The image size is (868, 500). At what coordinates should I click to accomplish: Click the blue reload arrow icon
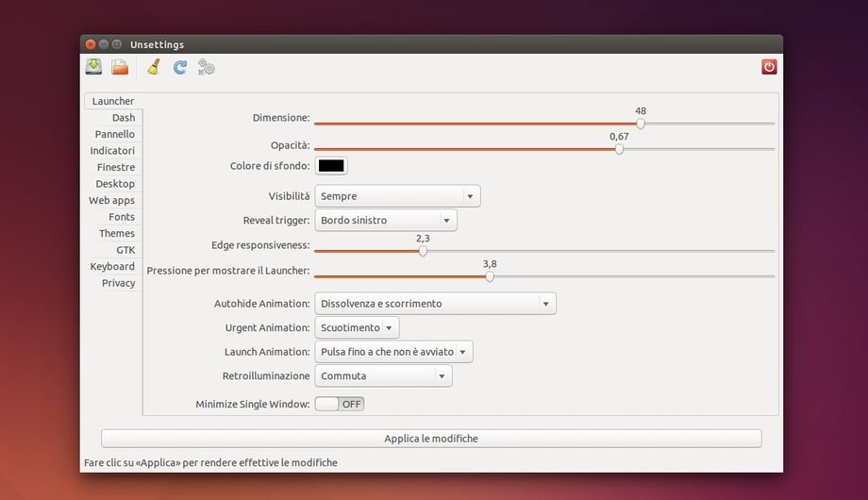pyautogui.click(x=180, y=68)
